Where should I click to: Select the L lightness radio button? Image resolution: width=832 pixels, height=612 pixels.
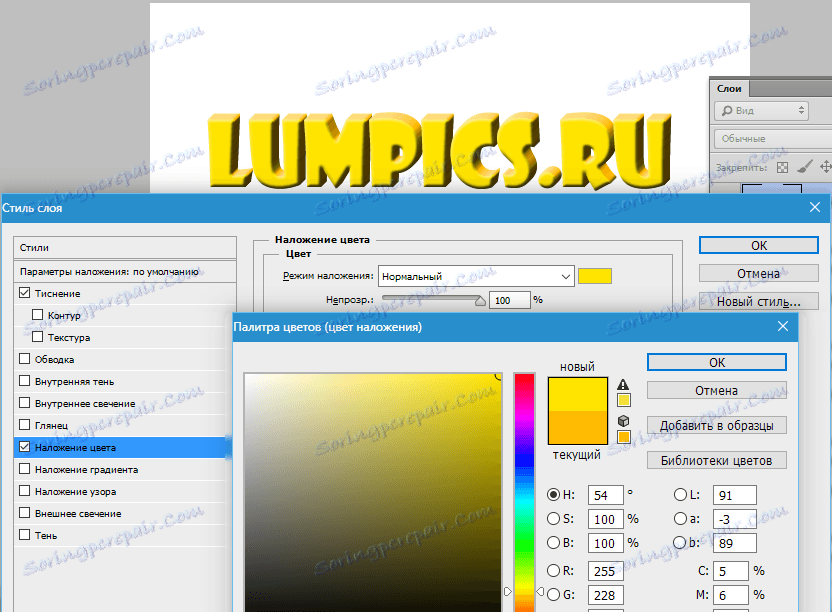pos(680,495)
